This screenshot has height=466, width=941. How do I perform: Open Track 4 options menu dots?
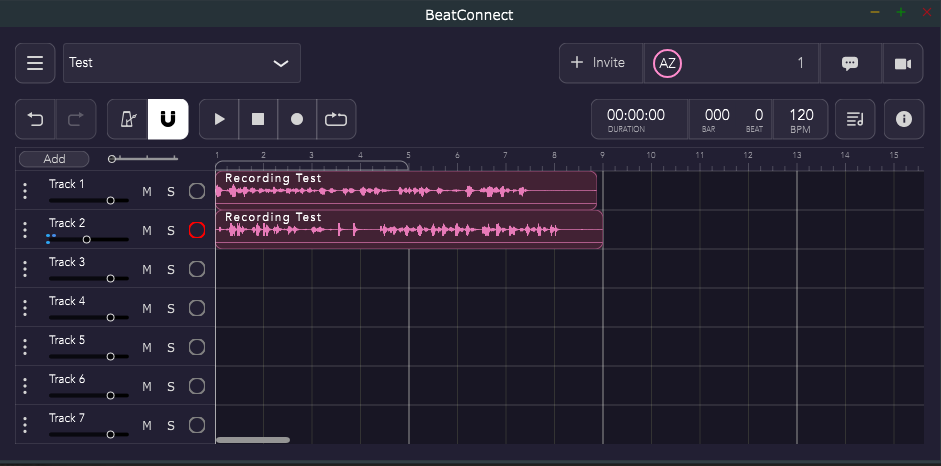pyautogui.click(x=26, y=308)
